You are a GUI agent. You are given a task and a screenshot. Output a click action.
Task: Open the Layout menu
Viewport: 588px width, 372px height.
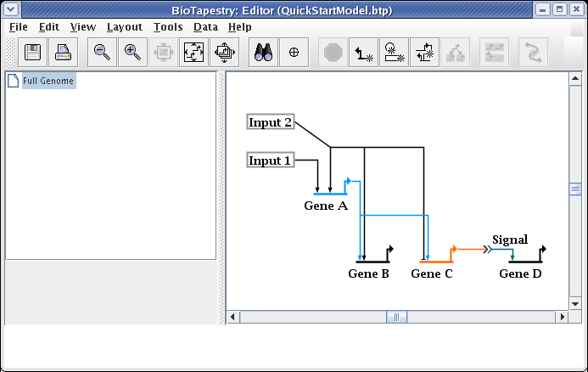pos(125,26)
